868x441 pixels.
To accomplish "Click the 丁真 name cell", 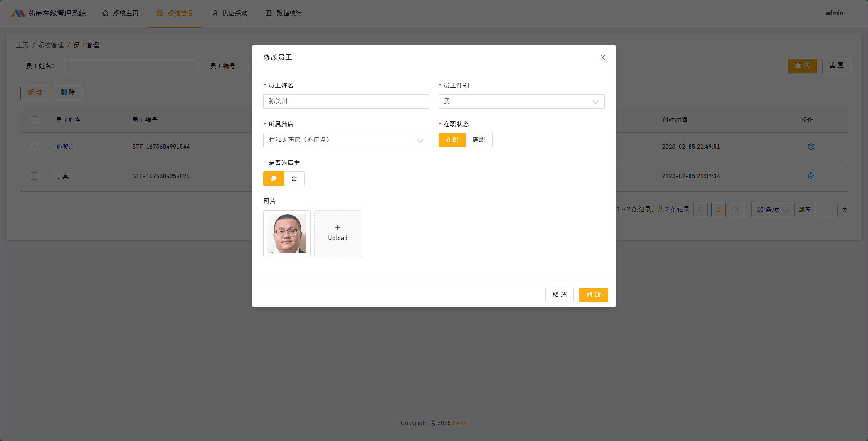I will pyautogui.click(x=62, y=176).
